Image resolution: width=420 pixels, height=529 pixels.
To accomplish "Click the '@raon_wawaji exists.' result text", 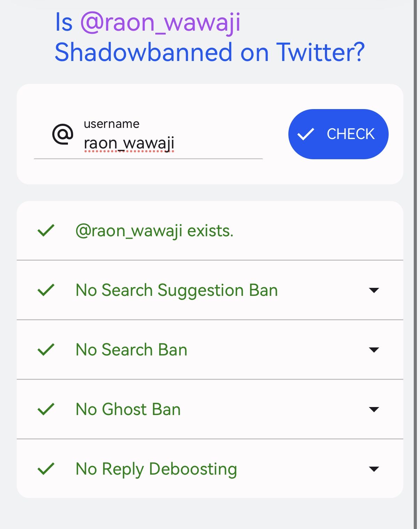I will coord(154,231).
